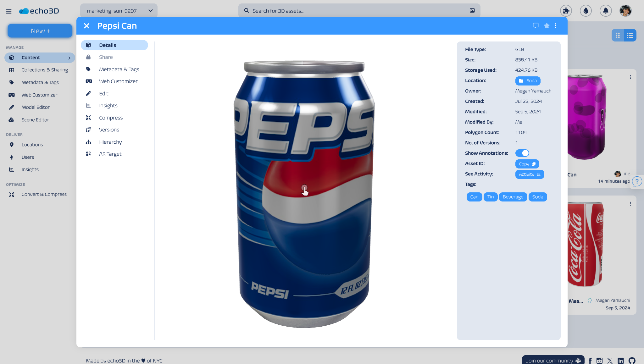Toggle the favorite star icon
Image resolution: width=644 pixels, height=364 pixels.
click(x=547, y=26)
